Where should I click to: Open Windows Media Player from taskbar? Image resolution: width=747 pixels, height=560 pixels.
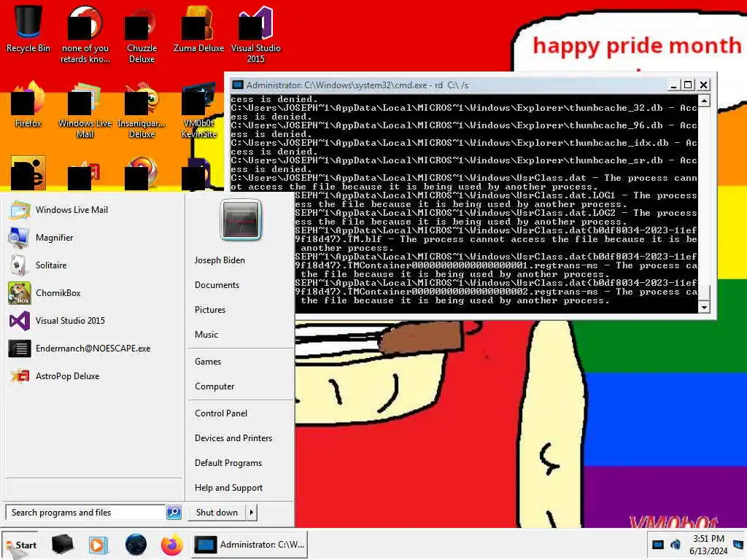pyautogui.click(x=98, y=544)
